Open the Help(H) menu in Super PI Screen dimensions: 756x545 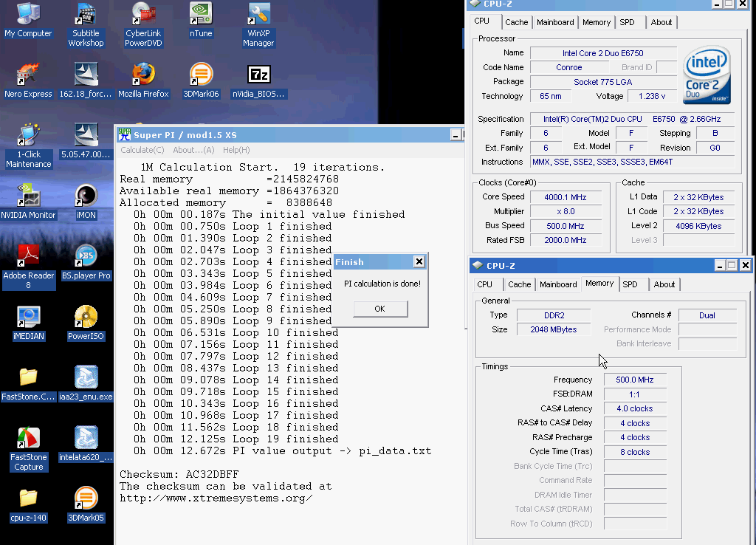tap(236, 150)
